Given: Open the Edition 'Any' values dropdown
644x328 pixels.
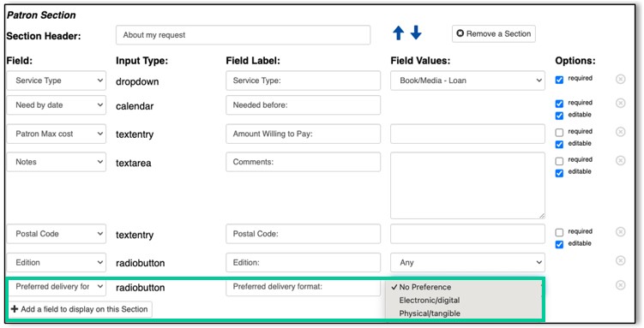Looking at the screenshot, I should (467, 262).
